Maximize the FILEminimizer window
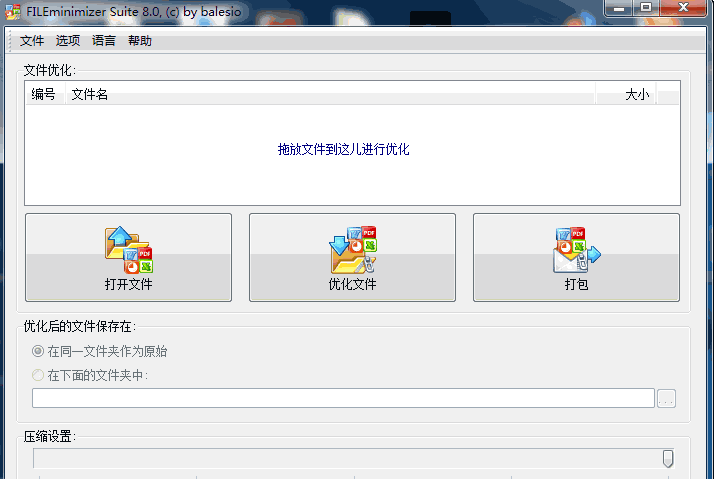714x479 pixels. (x=646, y=8)
